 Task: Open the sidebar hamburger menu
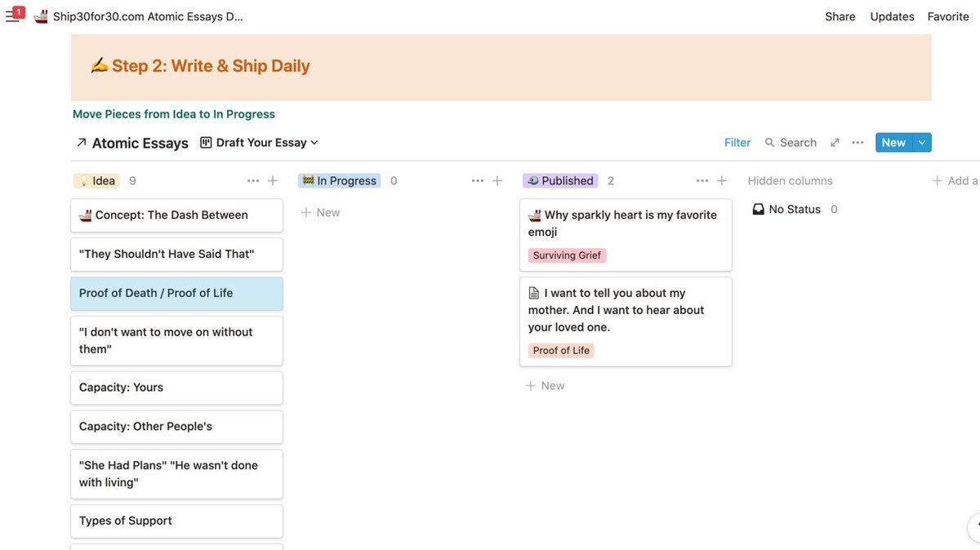11,16
